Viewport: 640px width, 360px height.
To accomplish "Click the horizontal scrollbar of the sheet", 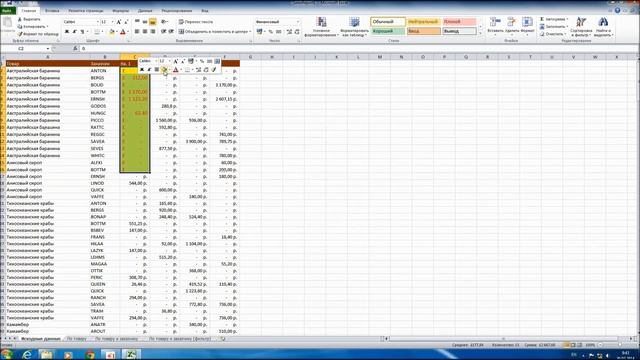I will [x=503, y=339].
